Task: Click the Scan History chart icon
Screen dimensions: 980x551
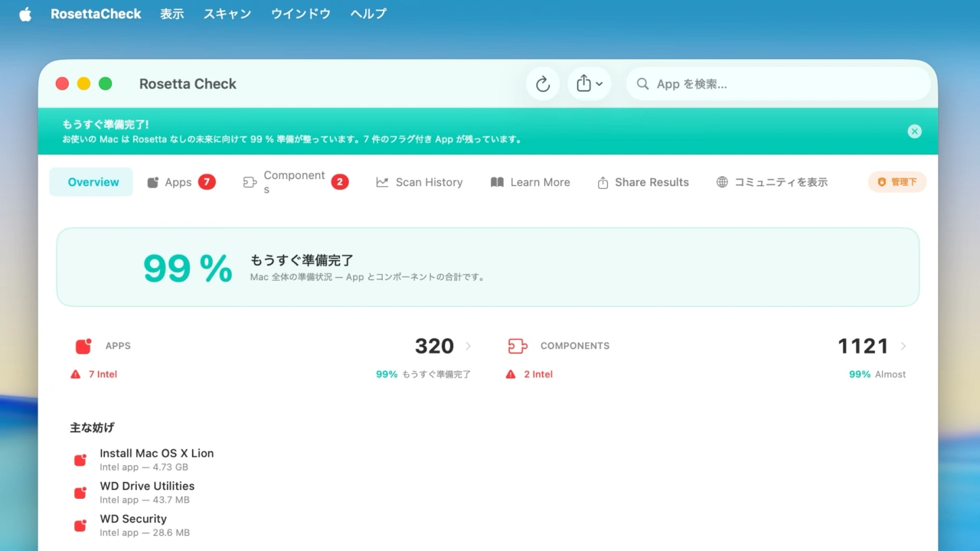Action: [382, 182]
